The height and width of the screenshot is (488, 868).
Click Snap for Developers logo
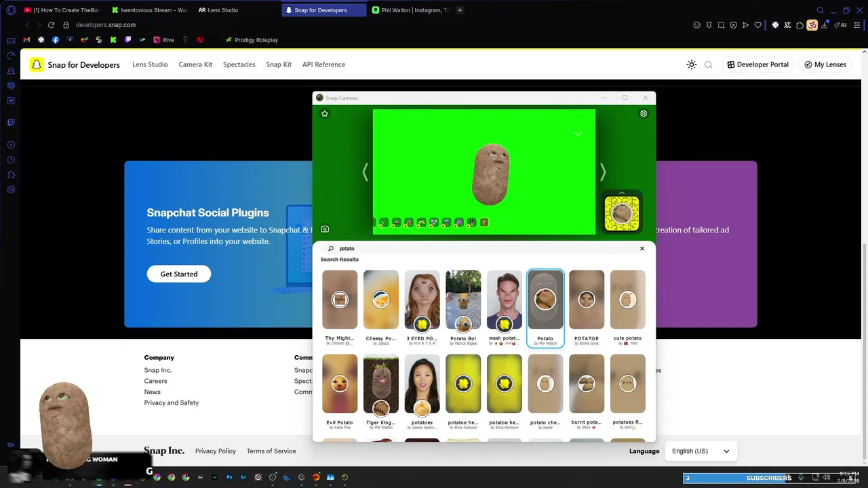pyautogui.click(x=75, y=64)
